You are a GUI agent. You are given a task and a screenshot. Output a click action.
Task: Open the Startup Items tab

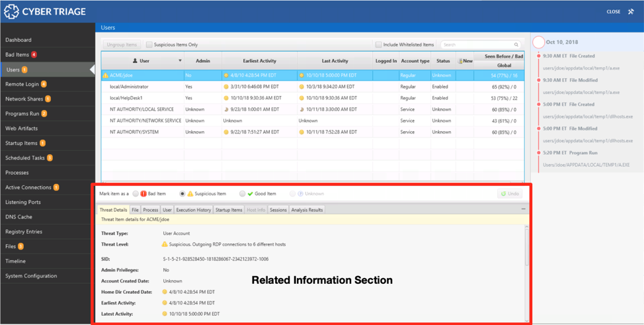click(229, 210)
